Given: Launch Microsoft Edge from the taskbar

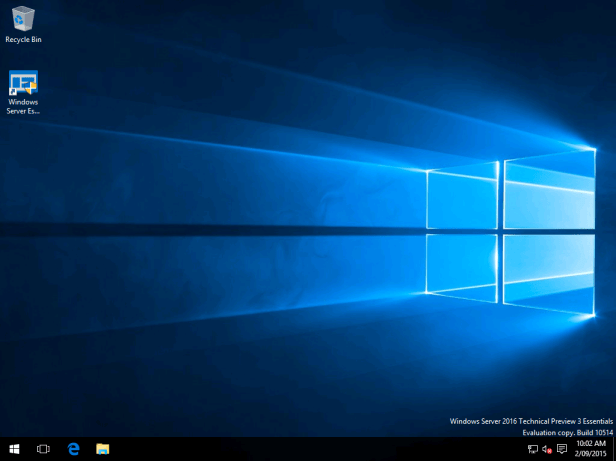Looking at the screenshot, I should point(73,449).
